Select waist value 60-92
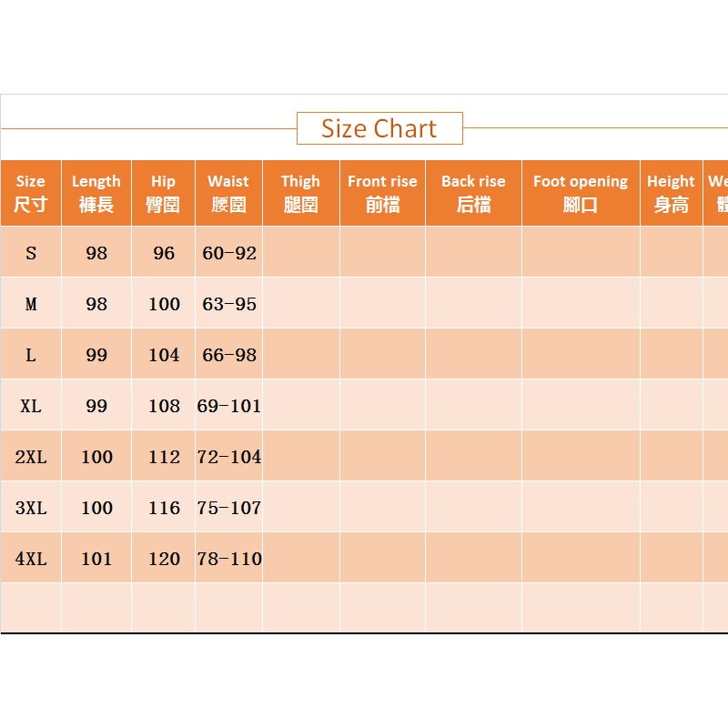The width and height of the screenshot is (728, 728). coord(229,253)
